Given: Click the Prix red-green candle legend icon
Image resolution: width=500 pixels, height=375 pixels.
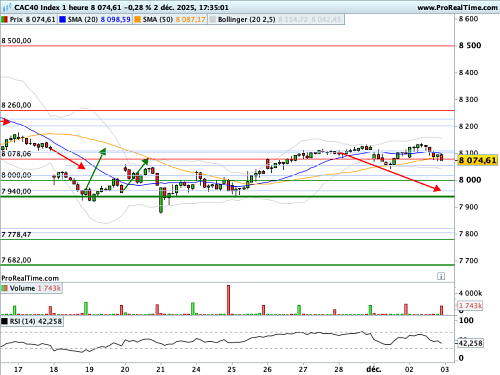Looking at the screenshot, I should [x=4, y=20].
